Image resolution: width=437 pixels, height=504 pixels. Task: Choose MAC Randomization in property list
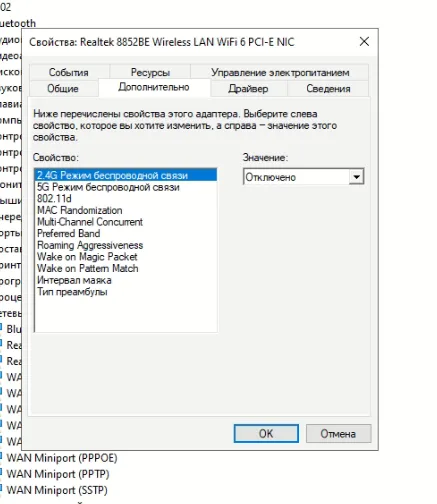point(126,210)
